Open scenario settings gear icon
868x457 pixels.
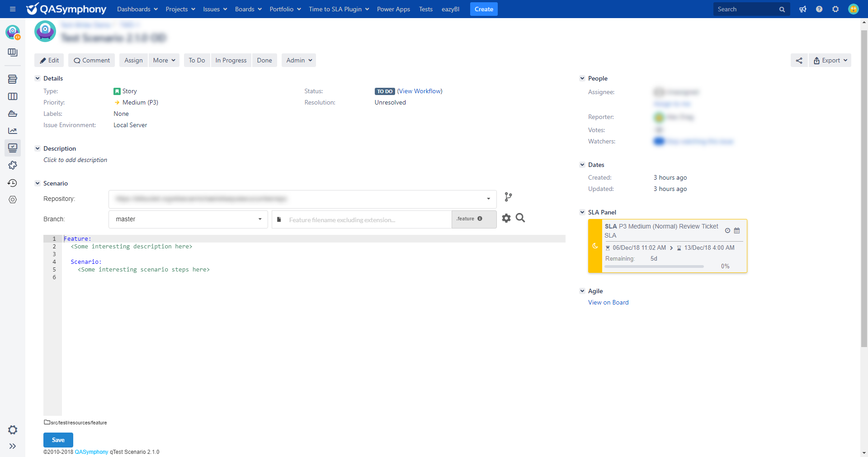click(506, 219)
